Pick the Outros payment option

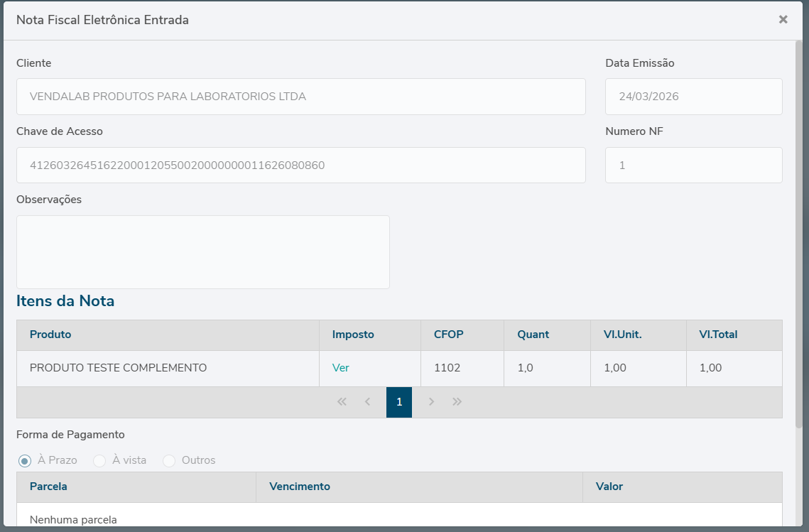169,461
